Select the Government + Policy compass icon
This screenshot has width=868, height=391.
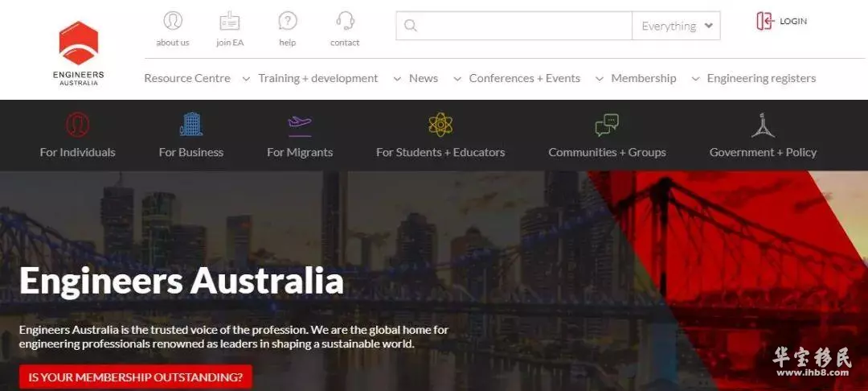(763, 126)
